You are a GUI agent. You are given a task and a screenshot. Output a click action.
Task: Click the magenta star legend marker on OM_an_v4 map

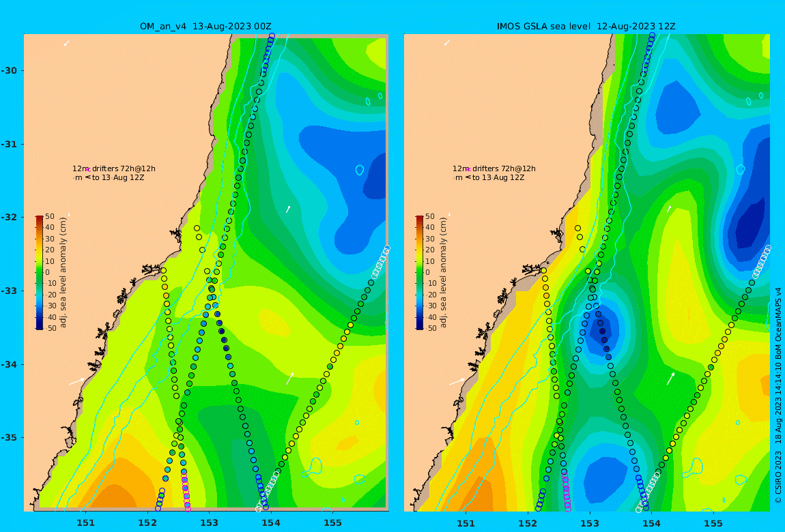(87, 170)
